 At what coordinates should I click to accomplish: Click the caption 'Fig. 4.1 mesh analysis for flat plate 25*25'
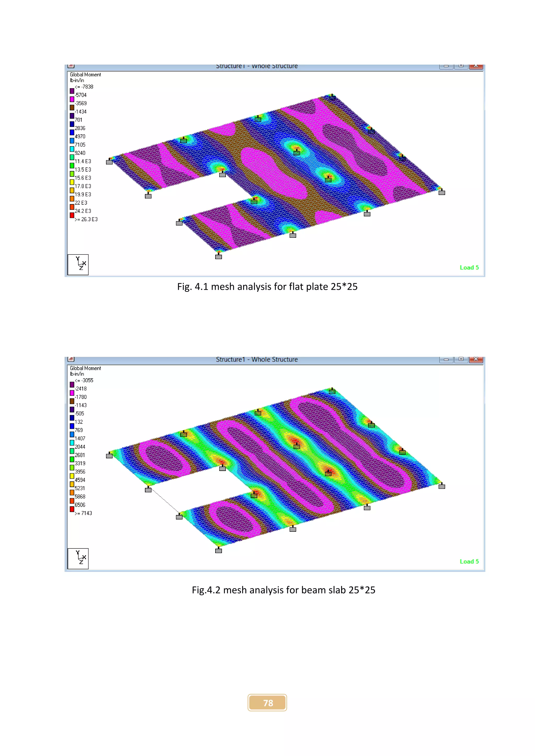[x=267, y=287]
